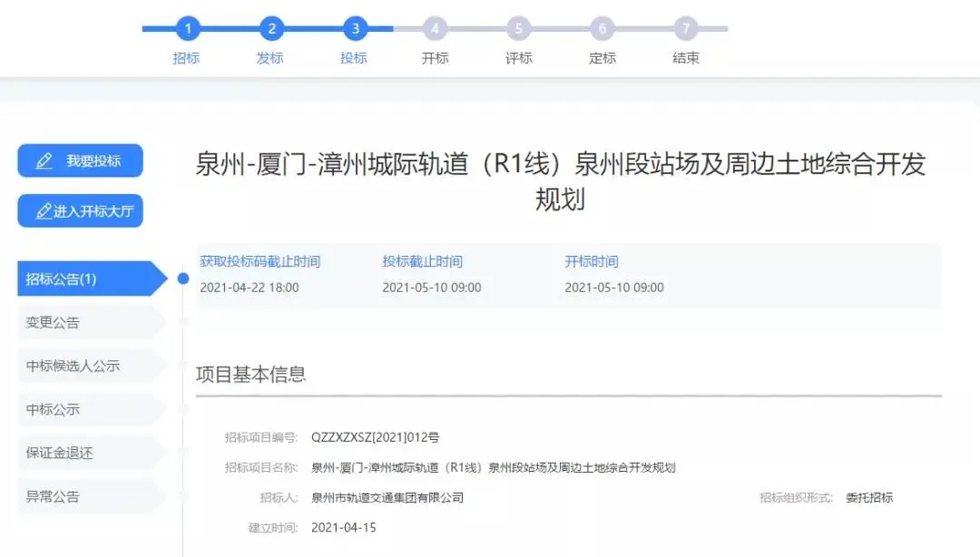Click step 4 circle for 开标
The width and height of the screenshot is (980, 557).
point(435,29)
